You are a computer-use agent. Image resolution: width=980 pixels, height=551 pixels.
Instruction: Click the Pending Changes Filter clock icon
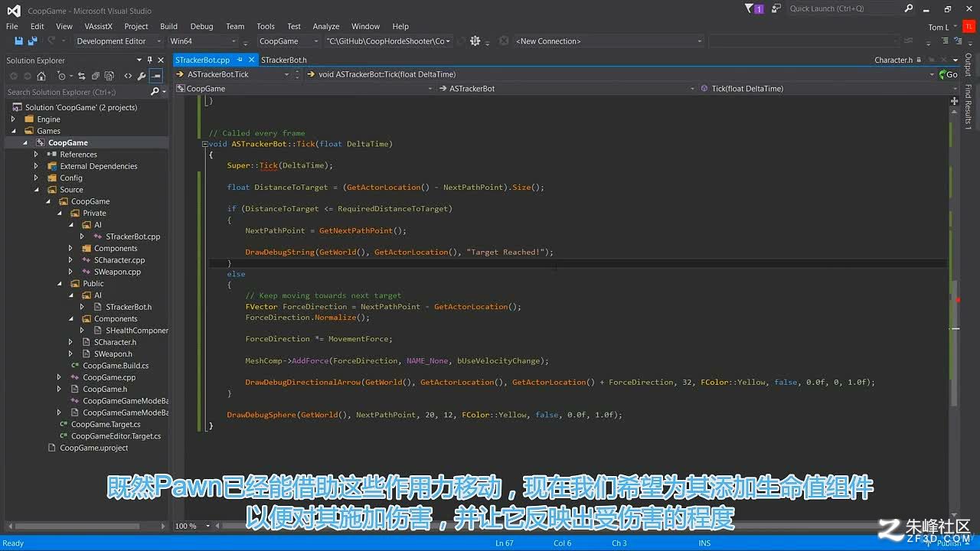click(x=61, y=76)
